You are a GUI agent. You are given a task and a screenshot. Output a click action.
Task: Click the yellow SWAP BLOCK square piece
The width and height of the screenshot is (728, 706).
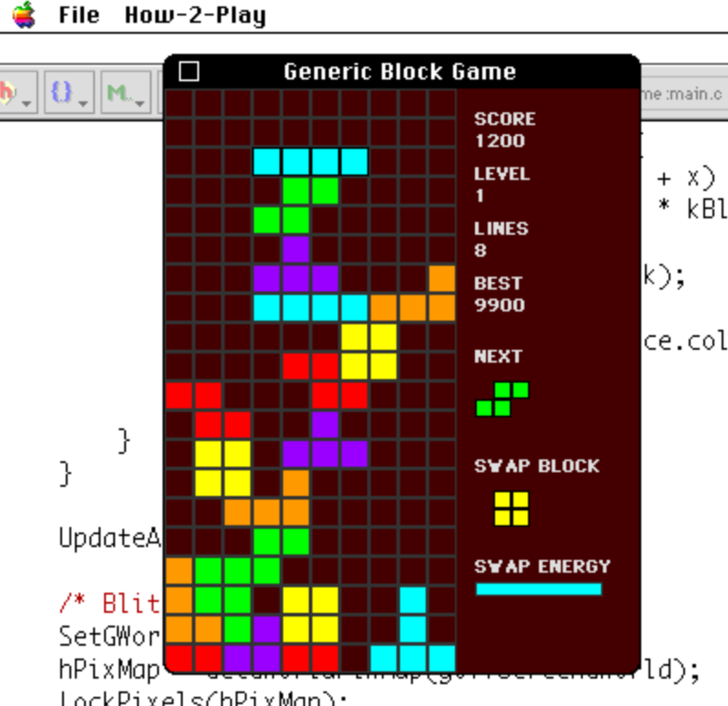pyautogui.click(x=512, y=509)
